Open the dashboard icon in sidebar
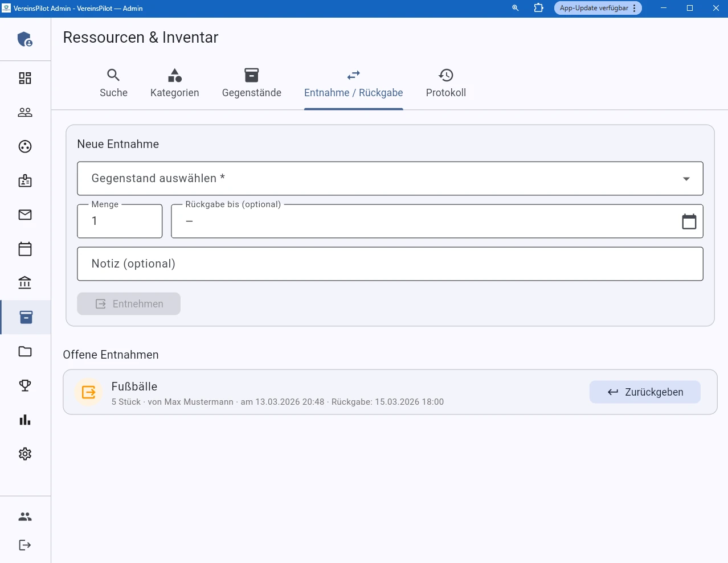728x563 pixels. pos(25,78)
